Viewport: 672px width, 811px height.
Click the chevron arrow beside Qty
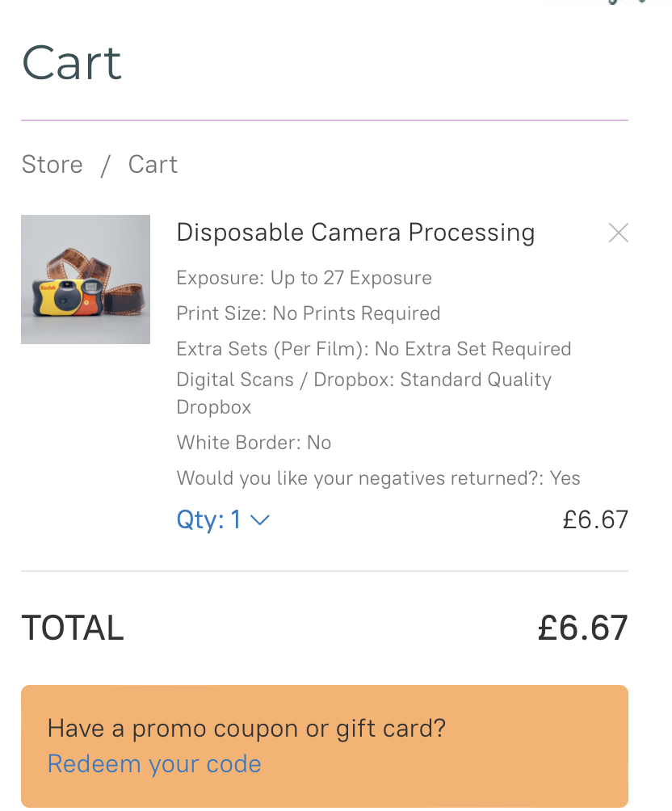click(x=259, y=520)
